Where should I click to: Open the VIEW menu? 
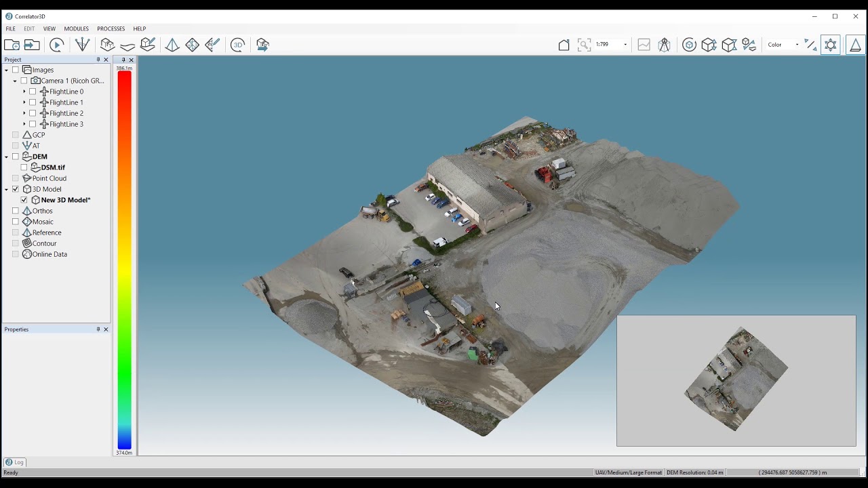tap(50, 29)
